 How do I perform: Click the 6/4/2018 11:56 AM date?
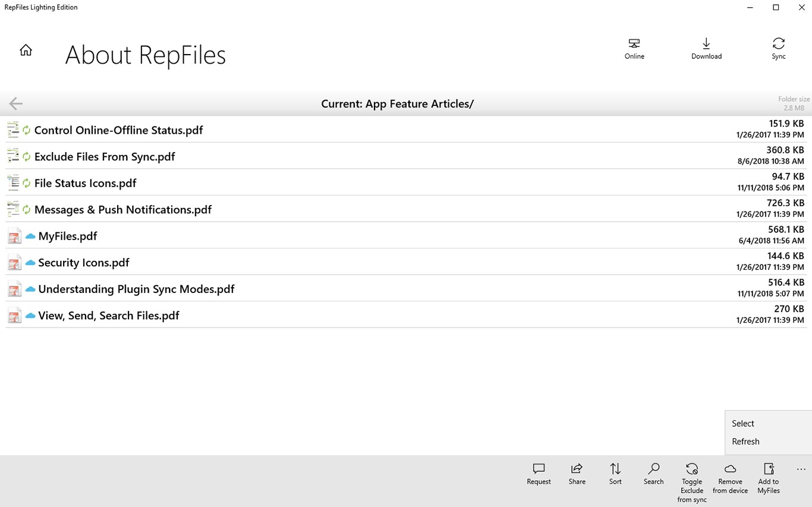(772, 241)
